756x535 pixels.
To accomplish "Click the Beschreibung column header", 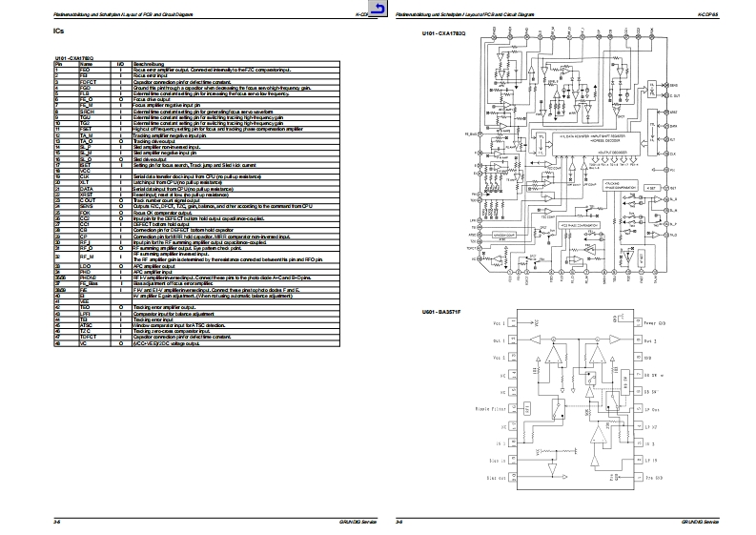I will [x=149, y=64].
